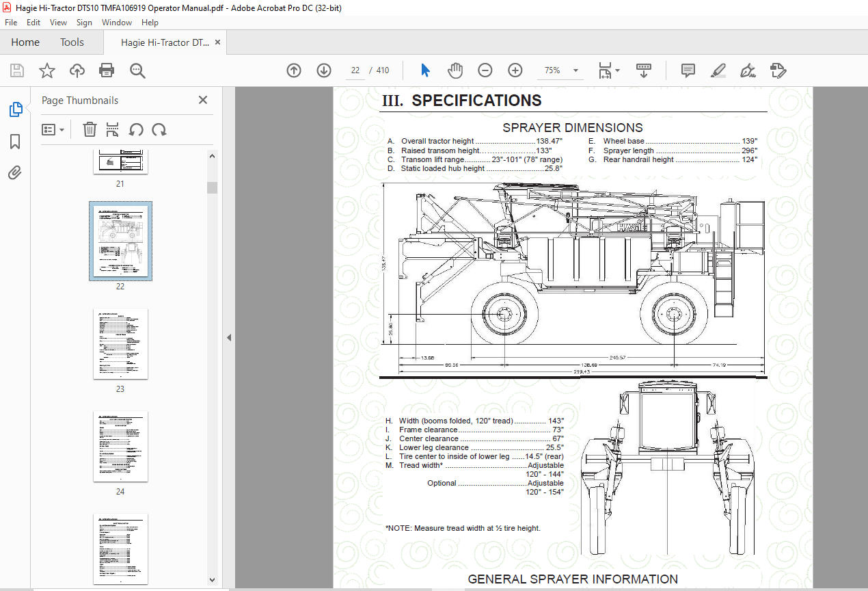Select the Hagie Hi-Tractor document tab
The image size is (868, 591).
[x=165, y=42]
